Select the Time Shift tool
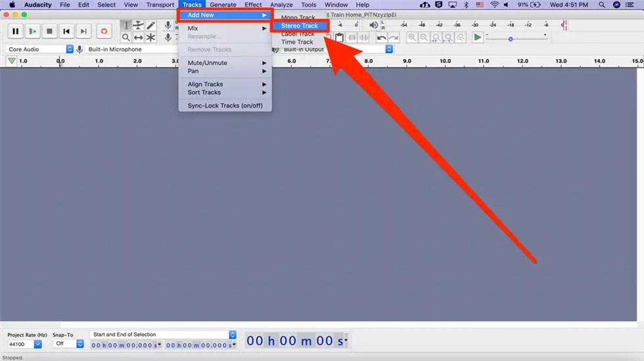Image resolution: width=644 pixels, height=361 pixels. tap(139, 37)
